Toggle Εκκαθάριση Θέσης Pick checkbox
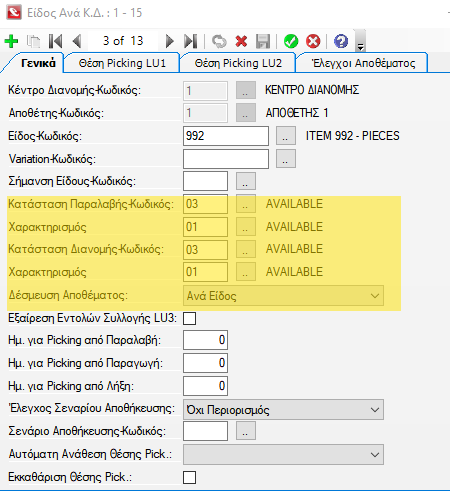The width and height of the screenshot is (450, 491). pyautogui.click(x=189, y=477)
